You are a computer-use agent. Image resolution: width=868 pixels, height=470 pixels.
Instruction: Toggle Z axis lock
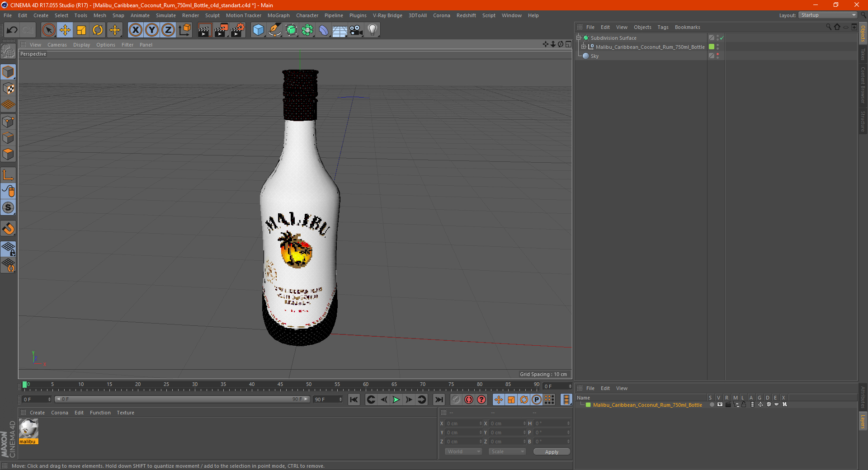tap(168, 30)
